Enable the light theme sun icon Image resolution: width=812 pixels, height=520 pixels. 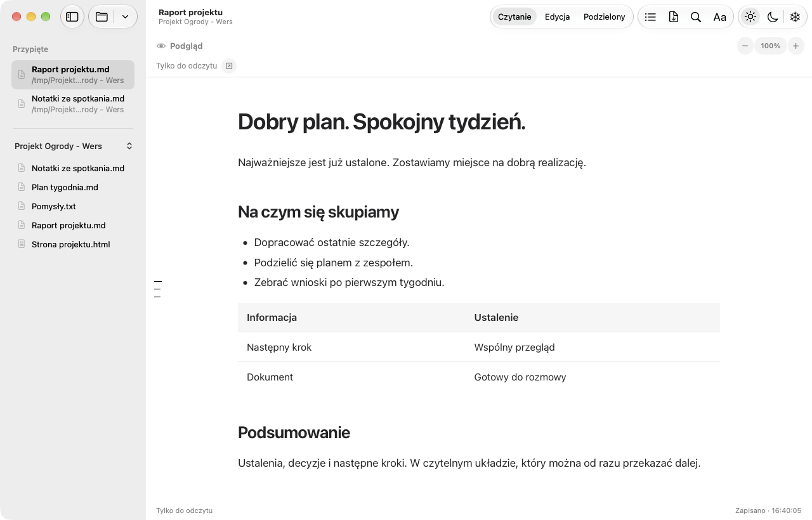click(x=750, y=17)
